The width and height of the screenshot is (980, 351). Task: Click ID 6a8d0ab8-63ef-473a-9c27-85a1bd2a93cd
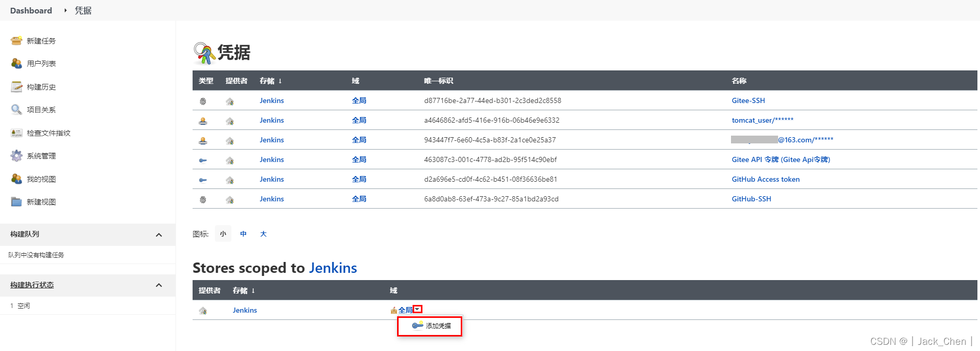[491, 199]
